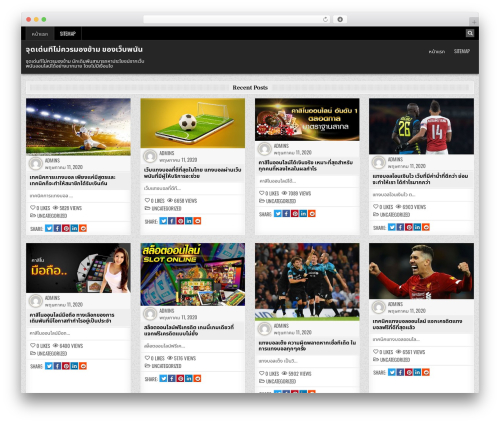Click the views count on the Slot Online post
Viewport: 500px width, 423px height.
pos(182,358)
